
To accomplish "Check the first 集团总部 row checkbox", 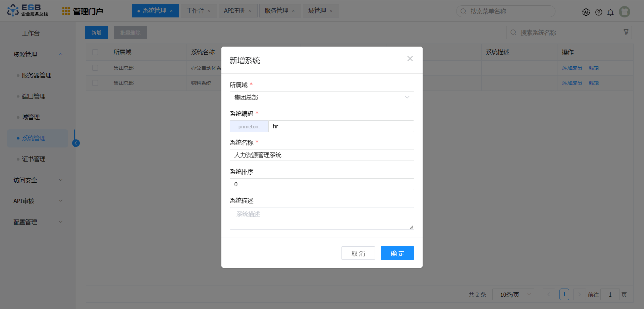I will [95, 68].
